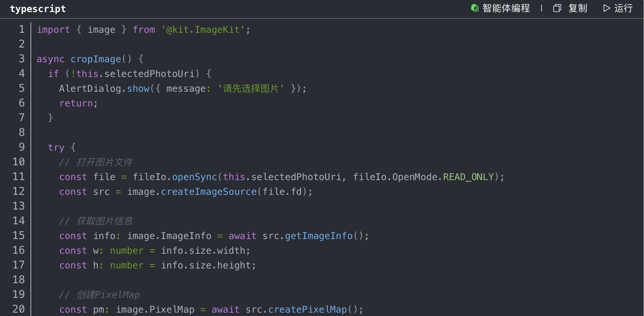Image resolution: width=644 pixels, height=316 pixels.
Task: Click the getImageInfo method call
Action: tap(319, 236)
